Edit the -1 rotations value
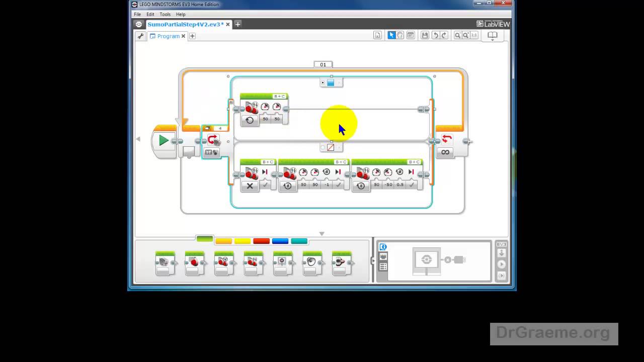The width and height of the screenshot is (644, 362). click(327, 185)
